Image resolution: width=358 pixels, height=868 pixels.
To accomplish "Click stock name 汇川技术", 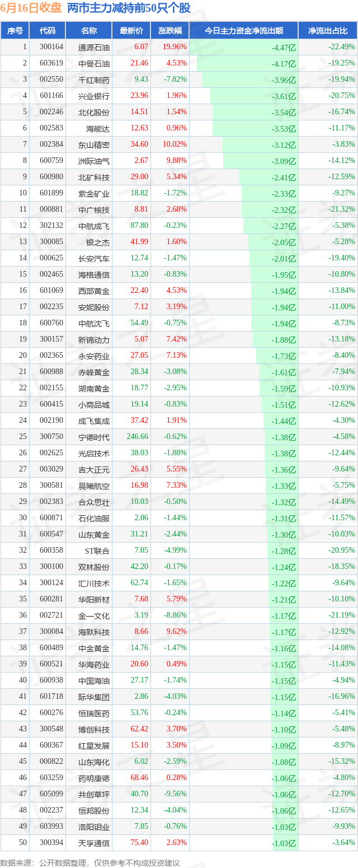I will click(x=94, y=584).
